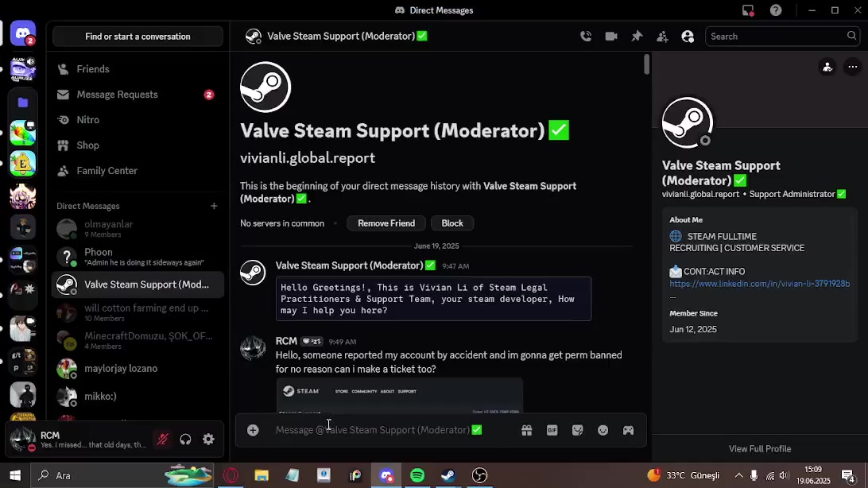Image resolution: width=868 pixels, height=488 pixels.
Task: Click the chat scrollbar
Action: 646,64
